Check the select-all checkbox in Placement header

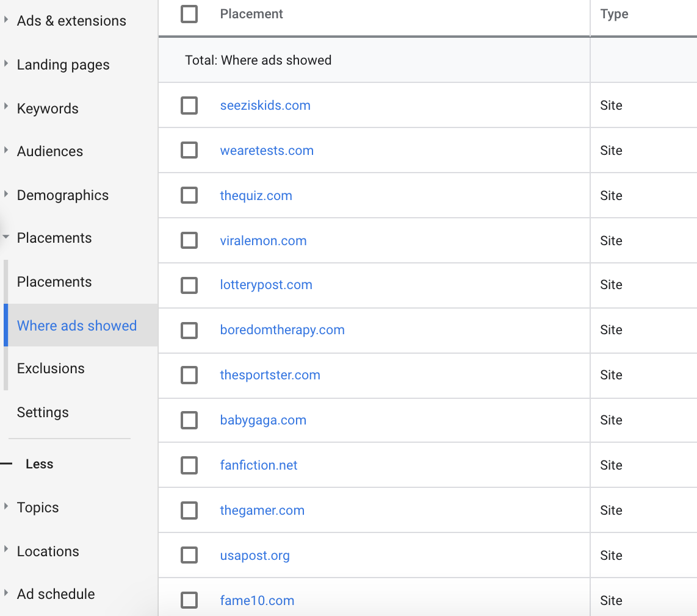coord(189,14)
